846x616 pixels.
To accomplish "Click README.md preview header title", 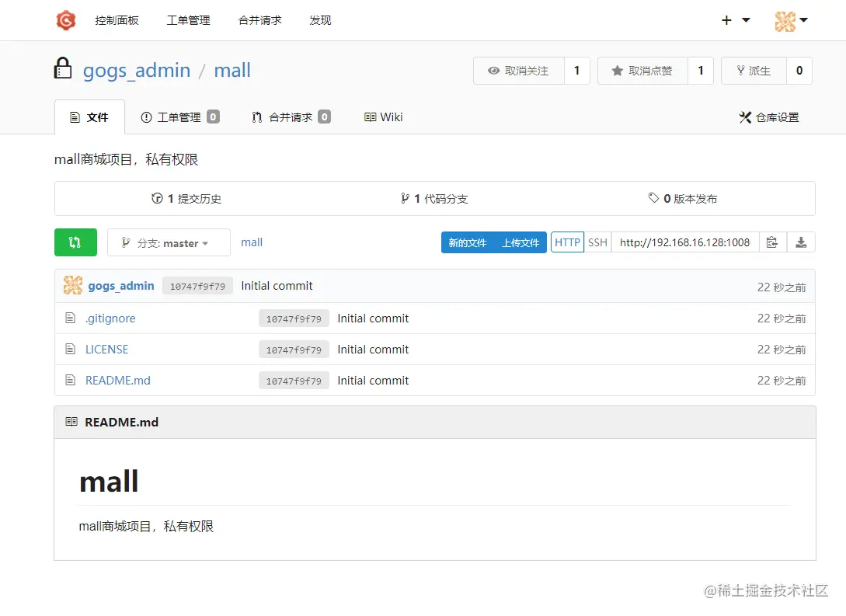I will coord(122,423).
